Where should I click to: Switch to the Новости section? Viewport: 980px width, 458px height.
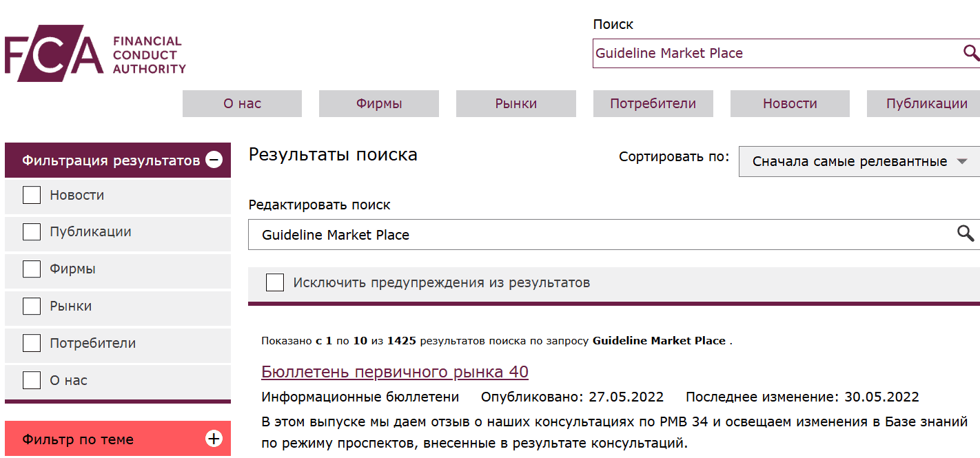pos(789,103)
